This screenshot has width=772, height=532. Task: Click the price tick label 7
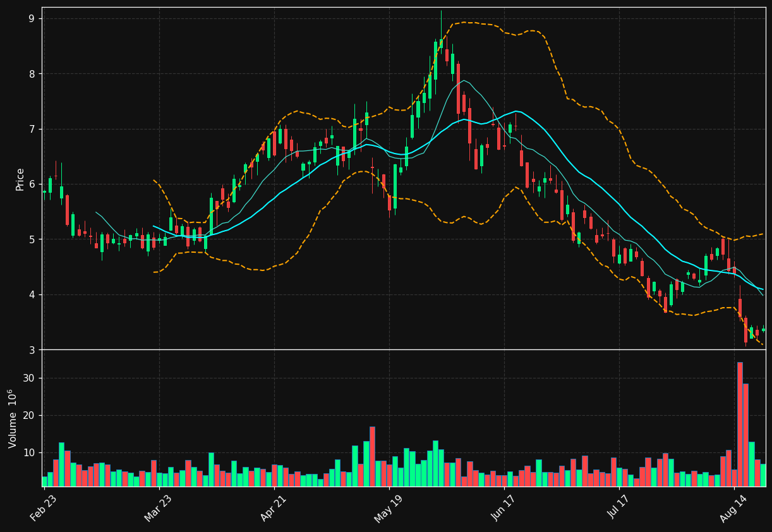[x=32, y=130]
